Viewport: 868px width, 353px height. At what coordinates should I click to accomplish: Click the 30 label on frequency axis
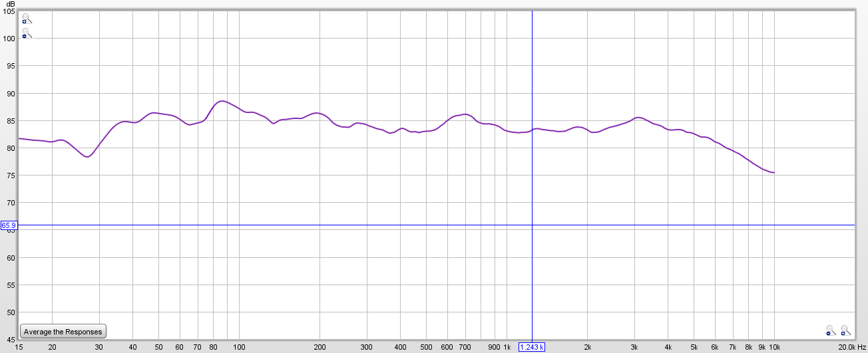[x=99, y=347]
